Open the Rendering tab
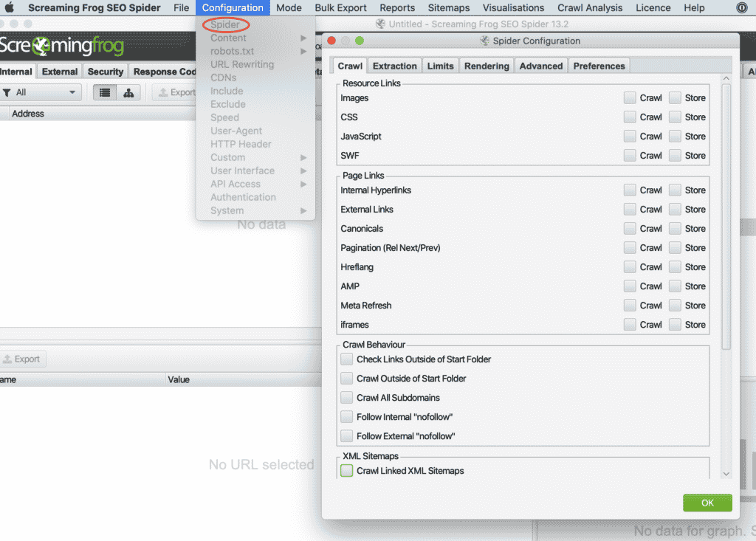The width and height of the screenshot is (756, 541). (487, 66)
